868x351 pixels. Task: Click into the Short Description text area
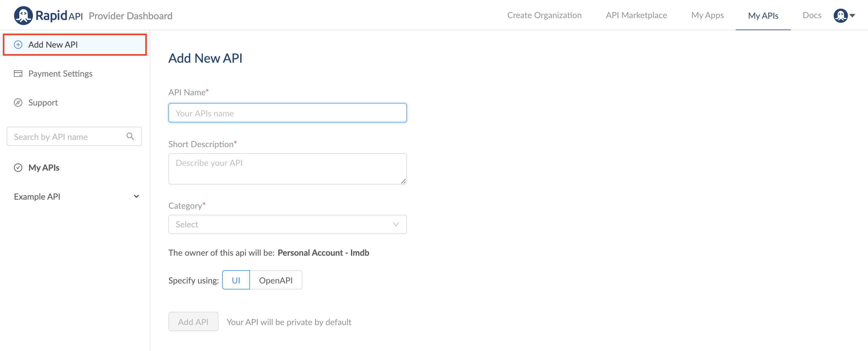(x=287, y=169)
